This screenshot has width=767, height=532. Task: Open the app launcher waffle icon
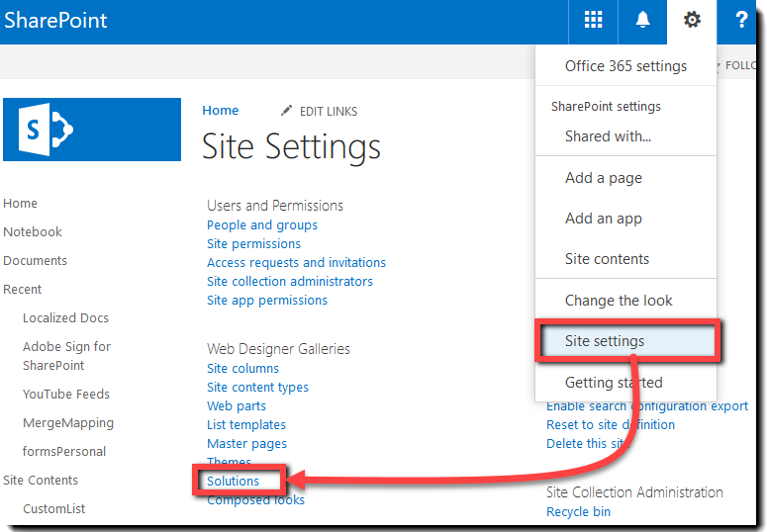pos(593,21)
